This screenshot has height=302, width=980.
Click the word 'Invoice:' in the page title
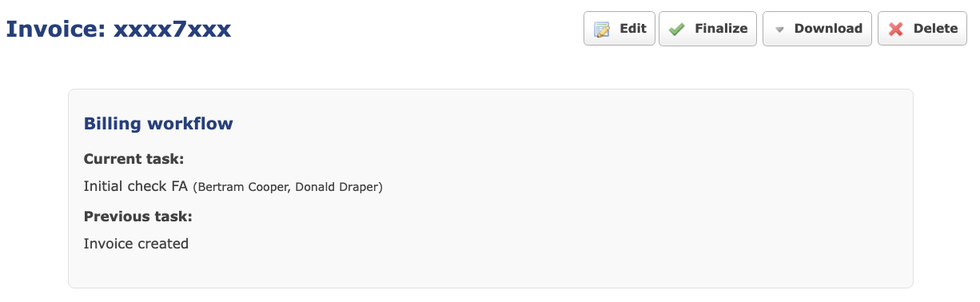(56, 30)
